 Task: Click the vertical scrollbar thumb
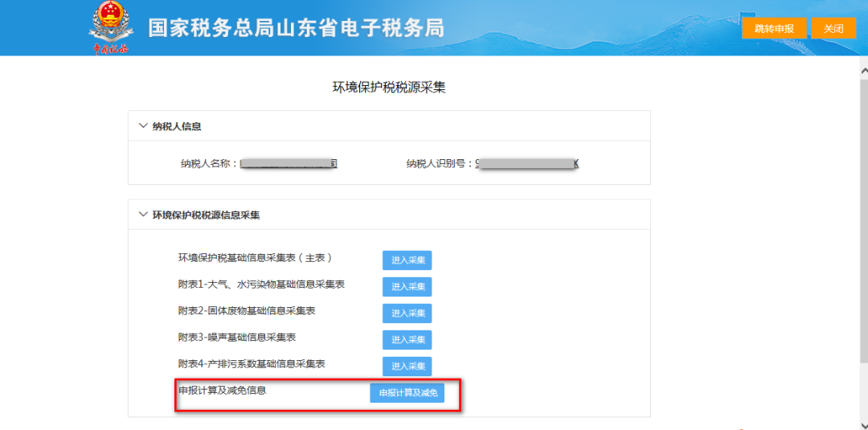pyautogui.click(x=863, y=220)
